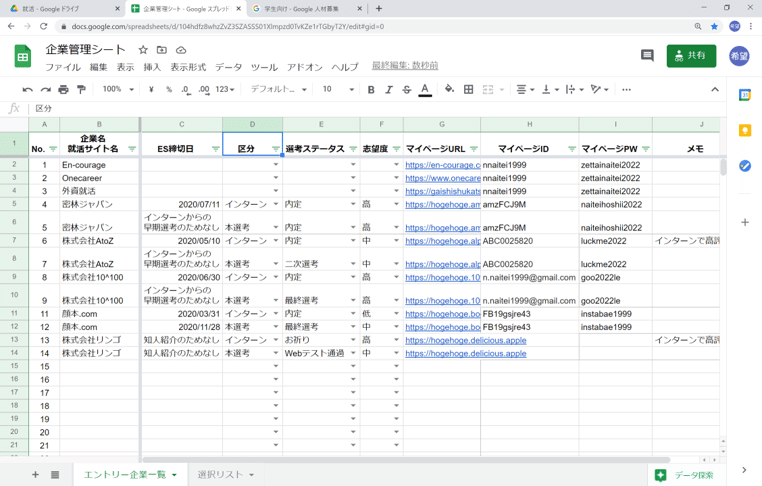Print the spreadsheet with printer icon
The width and height of the screenshot is (762, 486).
tap(63, 89)
